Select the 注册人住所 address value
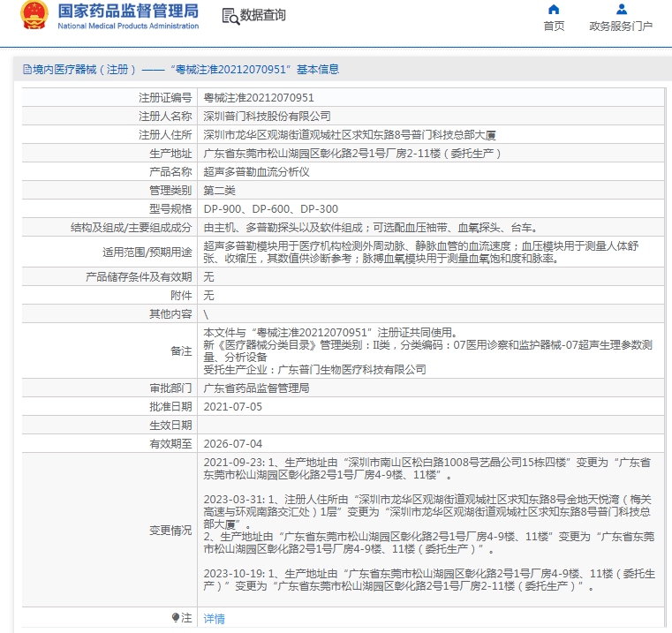Screen dimensions: 672x633 click(350, 135)
